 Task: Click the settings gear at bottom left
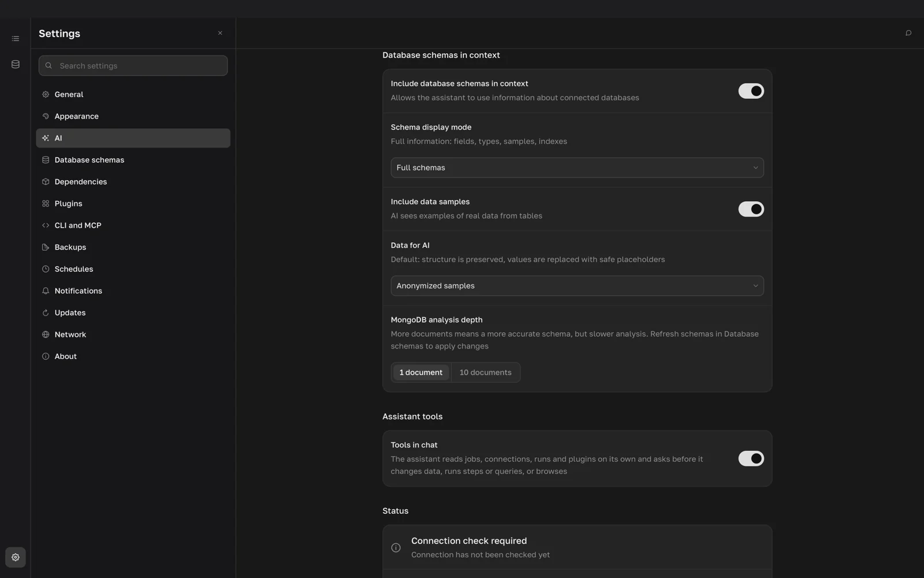16,557
